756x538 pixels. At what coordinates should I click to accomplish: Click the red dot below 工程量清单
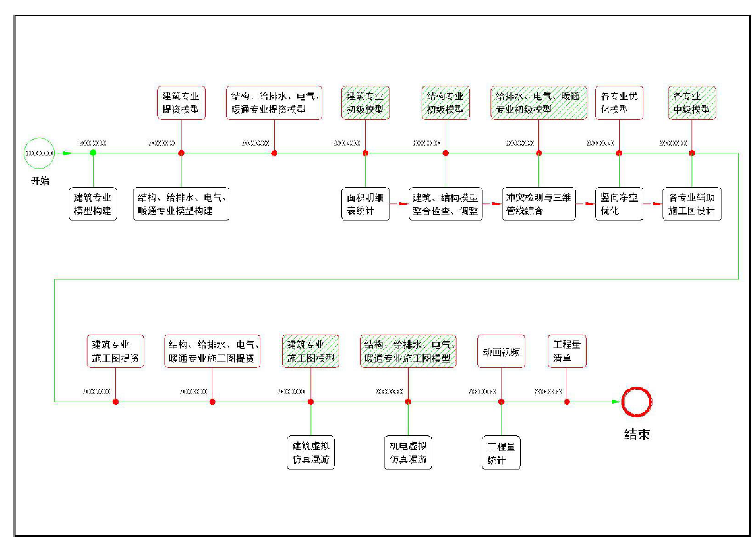point(567,402)
